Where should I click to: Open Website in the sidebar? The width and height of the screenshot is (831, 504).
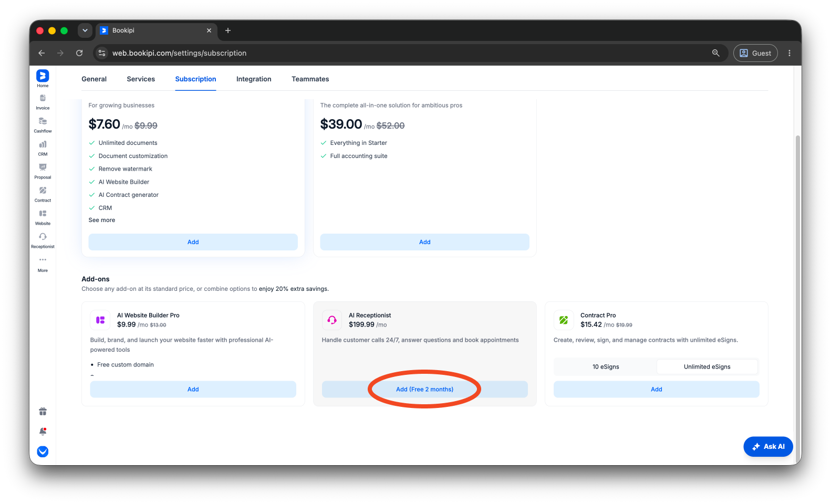(43, 217)
